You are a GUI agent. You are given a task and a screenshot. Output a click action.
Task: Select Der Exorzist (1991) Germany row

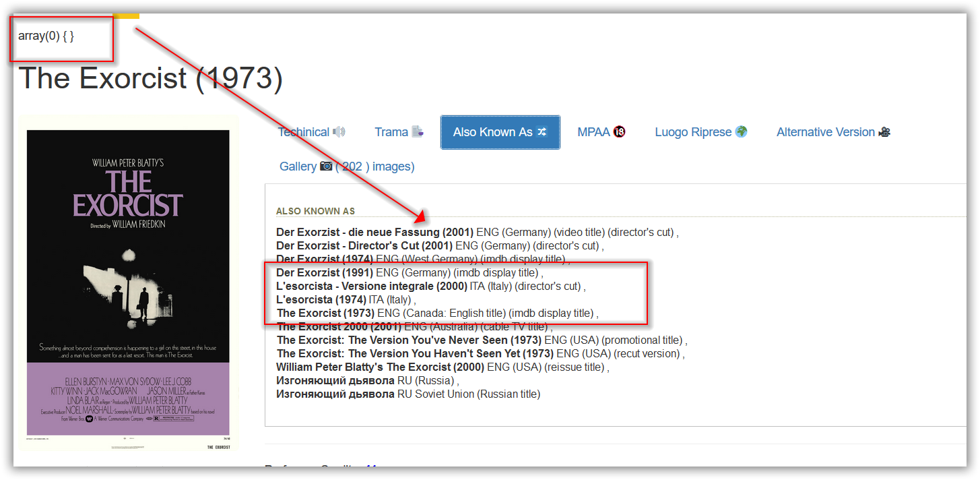(x=410, y=272)
